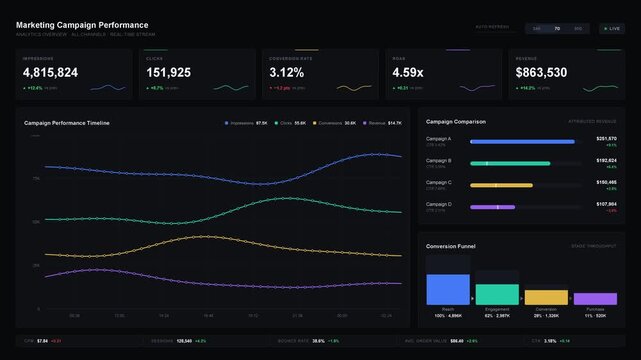Click the blue Reach funnel bar
Viewport: 641px width, 360px height.
tap(448, 289)
